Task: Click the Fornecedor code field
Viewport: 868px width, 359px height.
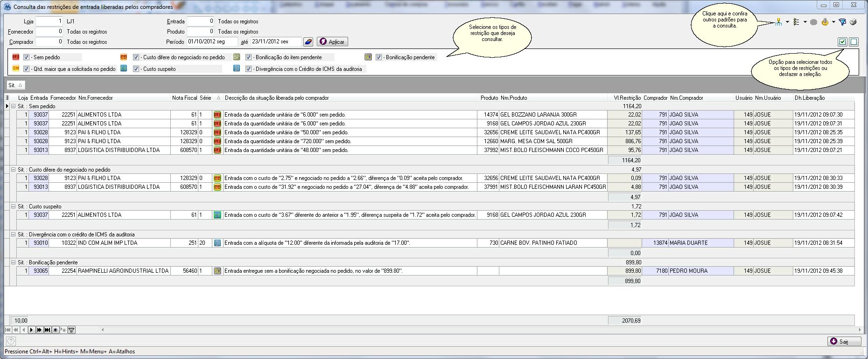Action: 49,32
